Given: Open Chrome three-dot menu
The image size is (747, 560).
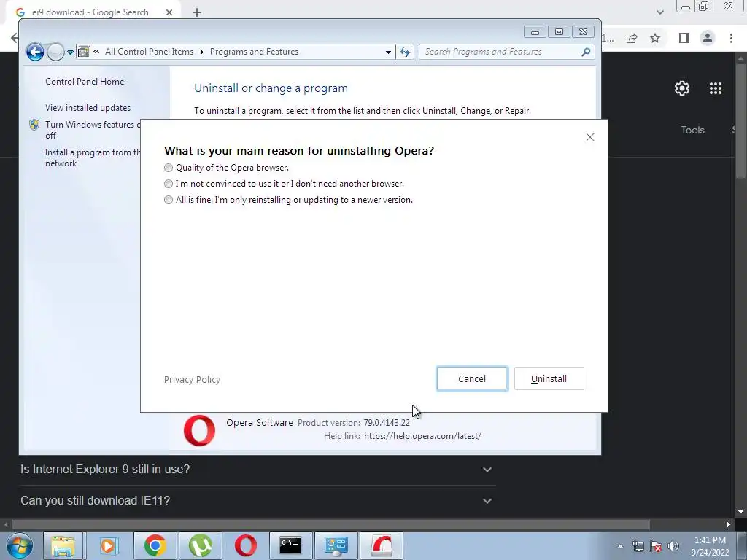Looking at the screenshot, I should point(731,38).
